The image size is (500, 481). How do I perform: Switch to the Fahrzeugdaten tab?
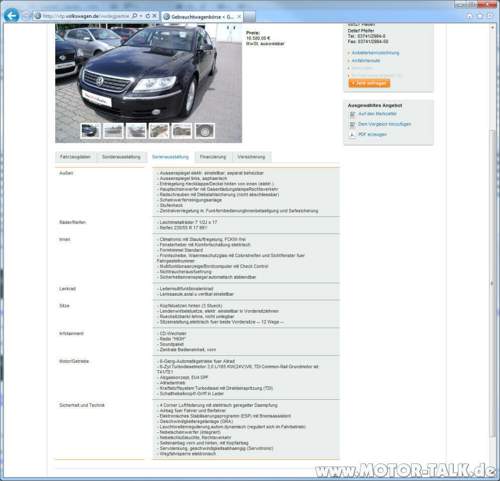pyautogui.click(x=75, y=157)
